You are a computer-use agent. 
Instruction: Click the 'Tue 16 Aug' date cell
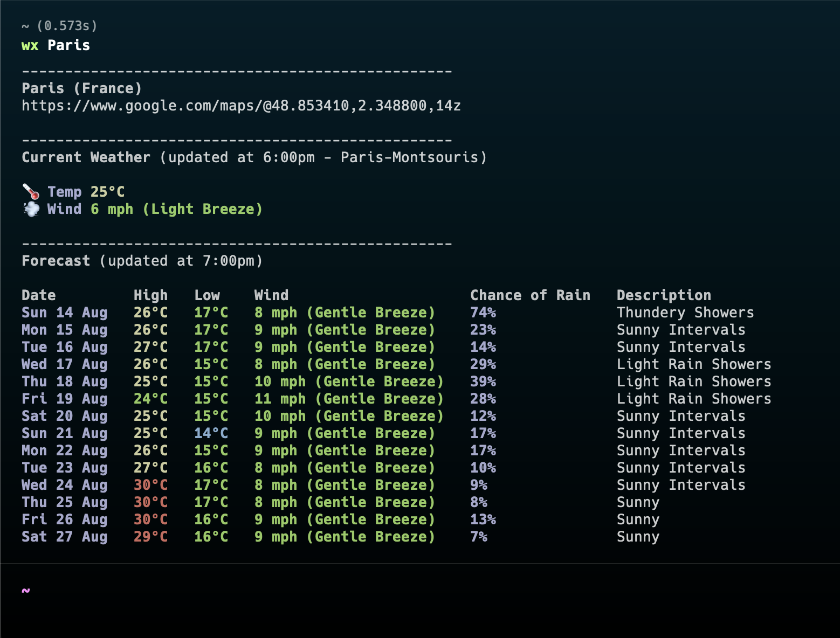[x=65, y=347]
